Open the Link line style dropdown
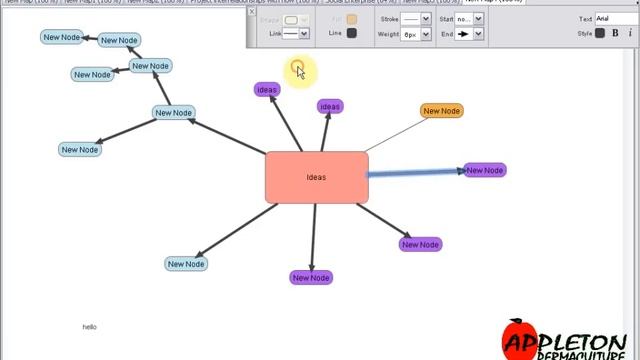 click(304, 33)
